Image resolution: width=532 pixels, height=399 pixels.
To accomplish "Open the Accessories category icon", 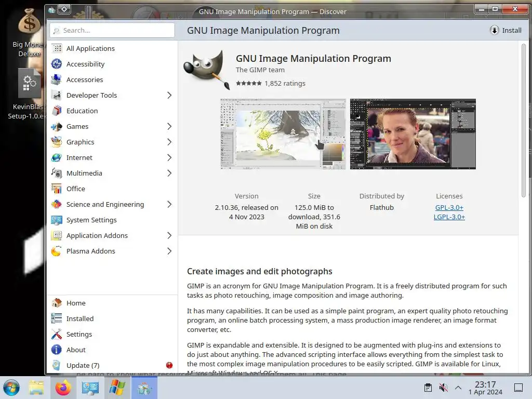I will pos(57,79).
